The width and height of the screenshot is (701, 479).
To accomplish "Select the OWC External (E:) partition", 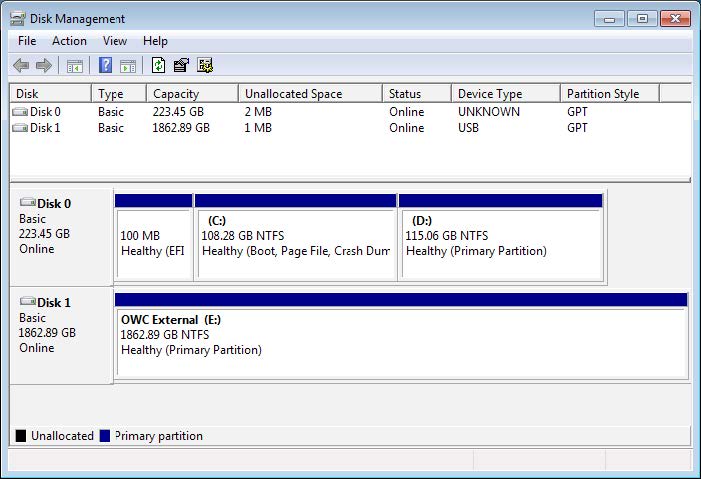I will (x=401, y=336).
